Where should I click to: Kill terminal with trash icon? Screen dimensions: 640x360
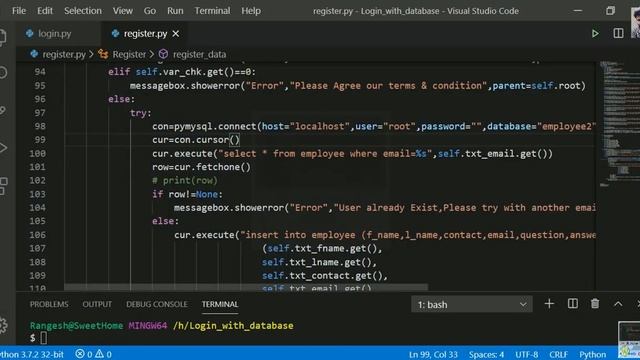click(595, 304)
